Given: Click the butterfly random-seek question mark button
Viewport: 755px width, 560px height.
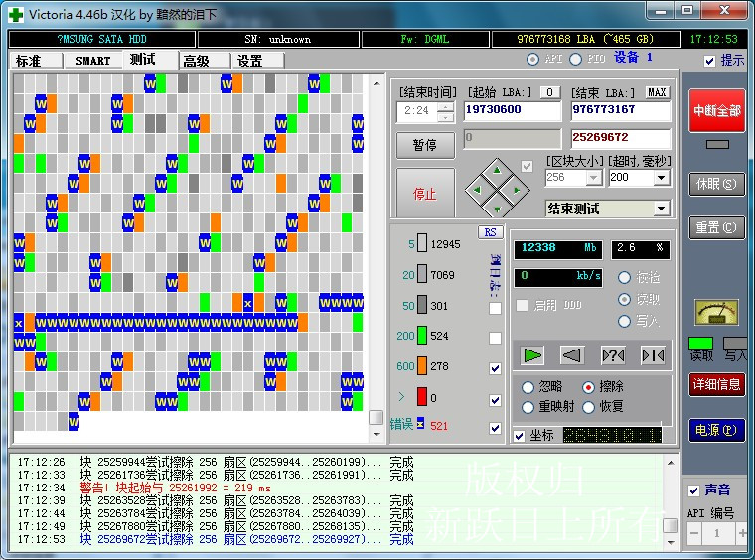Looking at the screenshot, I should pyautogui.click(x=613, y=355).
